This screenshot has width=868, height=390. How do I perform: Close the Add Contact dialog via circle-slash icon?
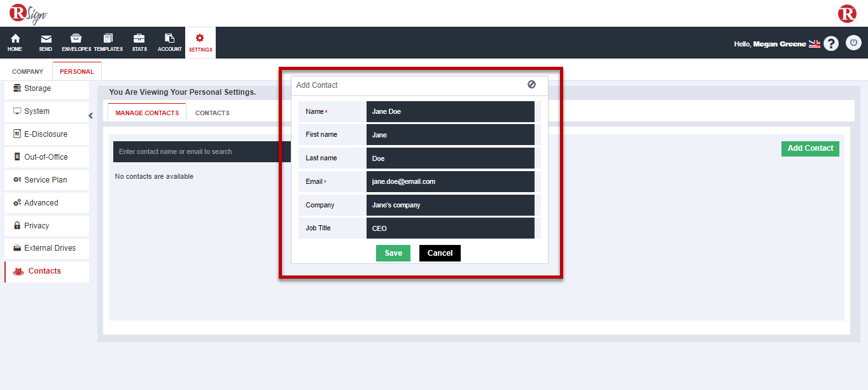point(531,85)
